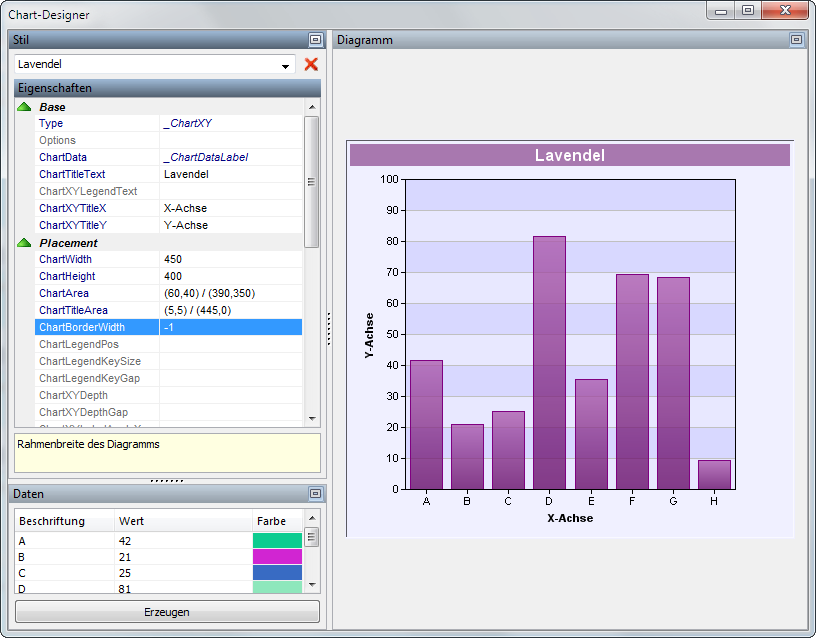Edit the ChartTitleText value field

tap(230, 174)
